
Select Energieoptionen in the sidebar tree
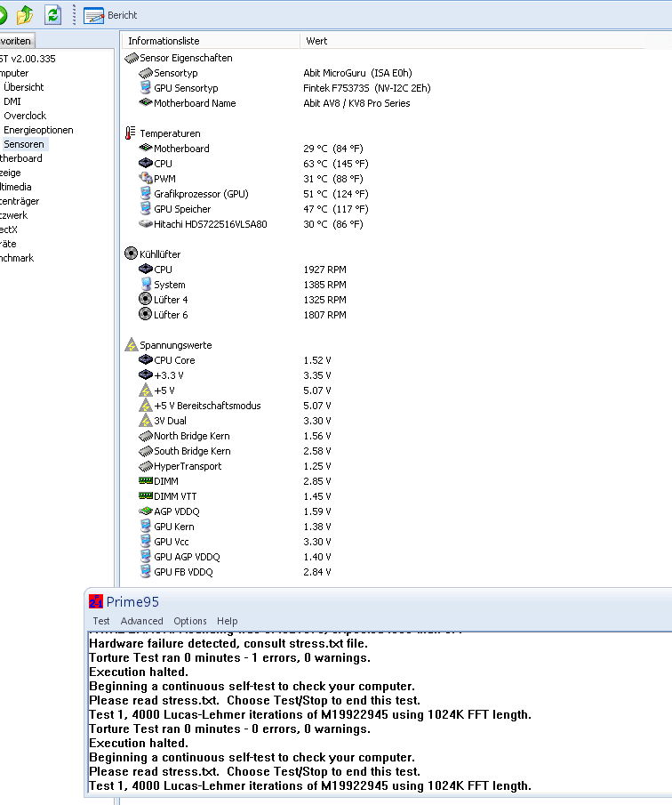click(x=38, y=131)
